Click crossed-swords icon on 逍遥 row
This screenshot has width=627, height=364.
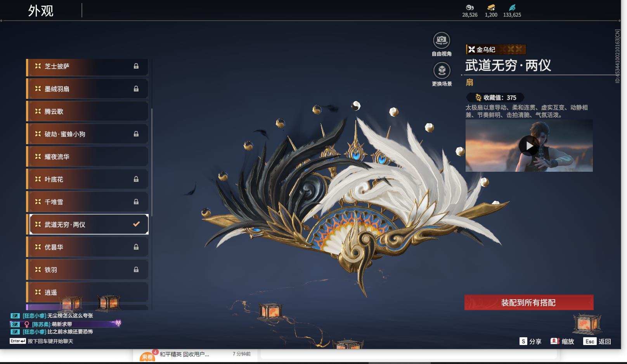coord(38,292)
